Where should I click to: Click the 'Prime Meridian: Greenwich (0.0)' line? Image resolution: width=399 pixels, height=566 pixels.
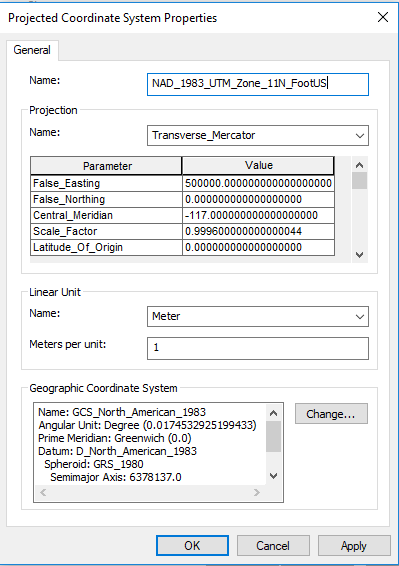tap(115, 438)
